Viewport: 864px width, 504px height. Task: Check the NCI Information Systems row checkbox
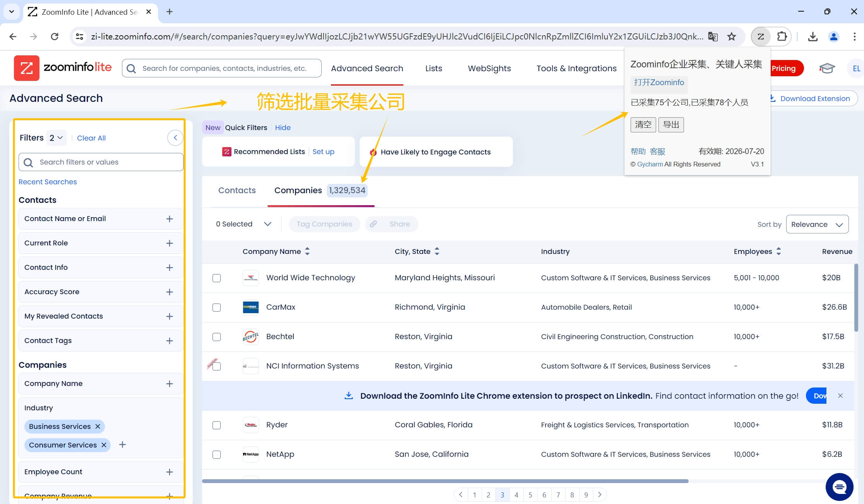tap(217, 366)
